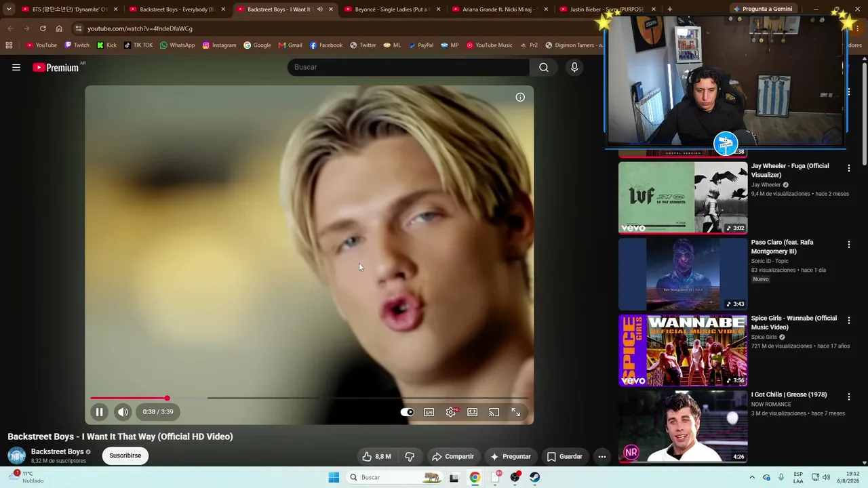Screen dimensions: 868x488
Task: Go back to previous page
Action: (x=10, y=28)
